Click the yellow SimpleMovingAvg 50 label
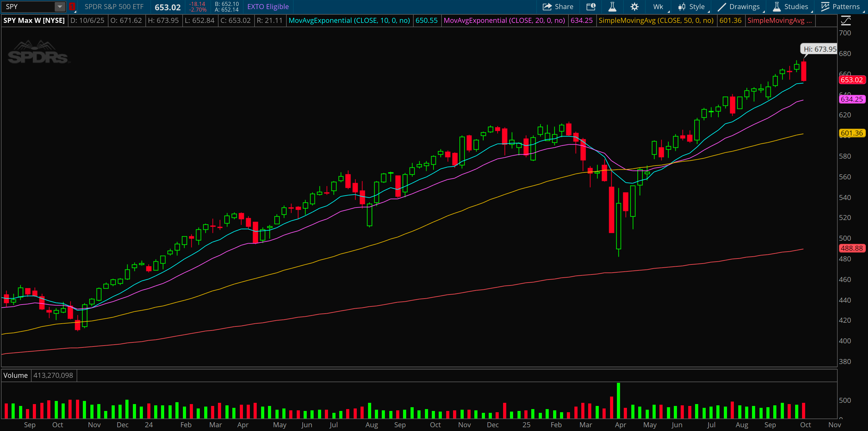This screenshot has width=868, height=431. coord(656,21)
